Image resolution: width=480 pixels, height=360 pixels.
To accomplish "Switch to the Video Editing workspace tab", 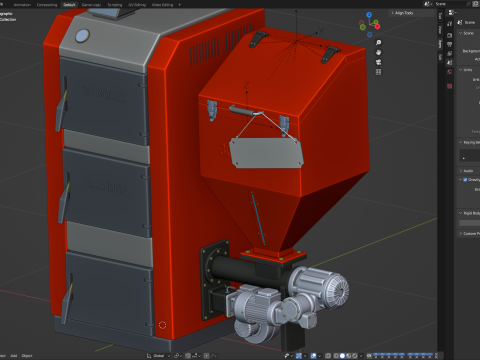I will tap(162, 4).
